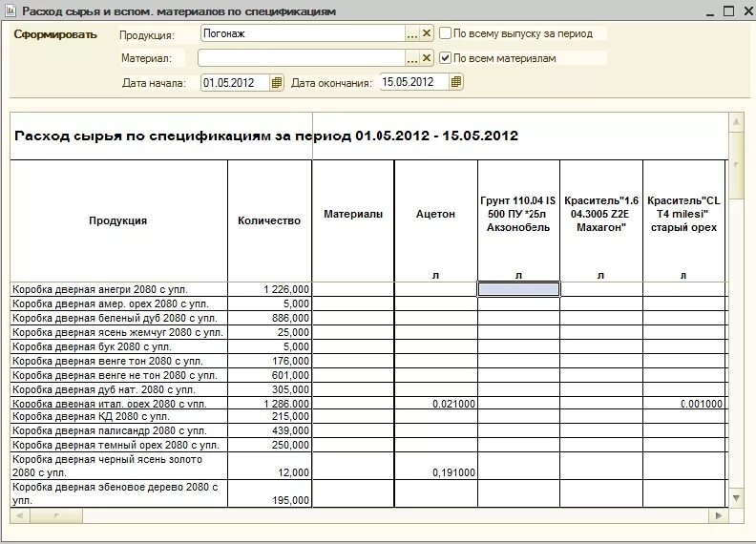756x544 pixels.
Task: Focus the Продукция field containing Погонаж
Action: pos(303,33)
